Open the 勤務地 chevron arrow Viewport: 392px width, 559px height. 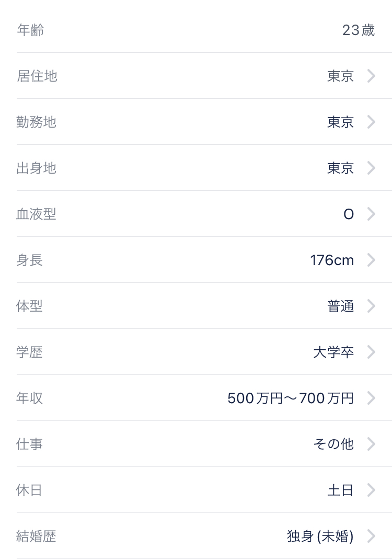(371, 122)
